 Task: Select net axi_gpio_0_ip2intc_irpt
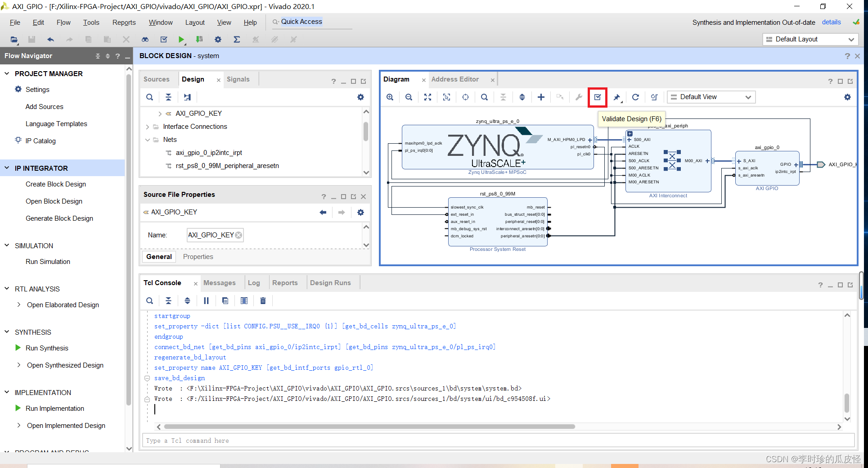coord(209,153)
